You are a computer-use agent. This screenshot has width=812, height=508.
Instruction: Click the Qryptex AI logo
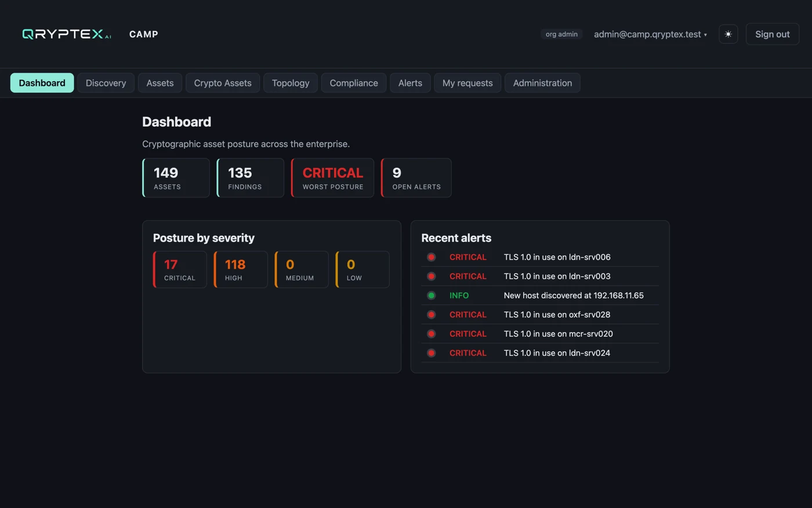(x=67, y=34)
